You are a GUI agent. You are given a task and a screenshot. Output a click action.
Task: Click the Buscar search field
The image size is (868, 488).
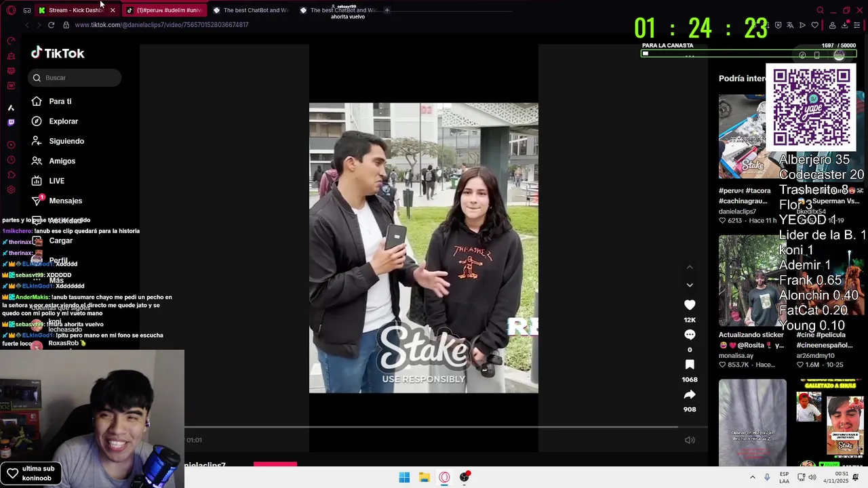[75, 78]
